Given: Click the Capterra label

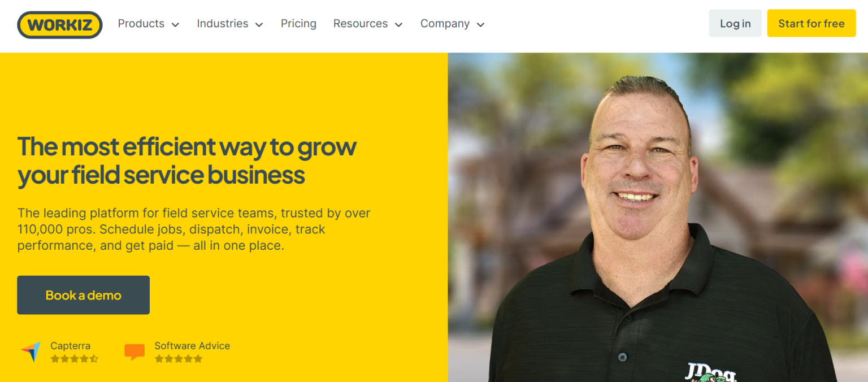Looking at the screenshot, I should [x=70, y=346].
